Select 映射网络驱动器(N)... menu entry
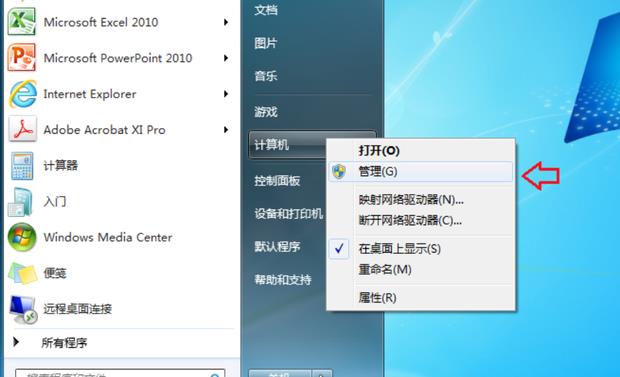 (x=421, y=199)
